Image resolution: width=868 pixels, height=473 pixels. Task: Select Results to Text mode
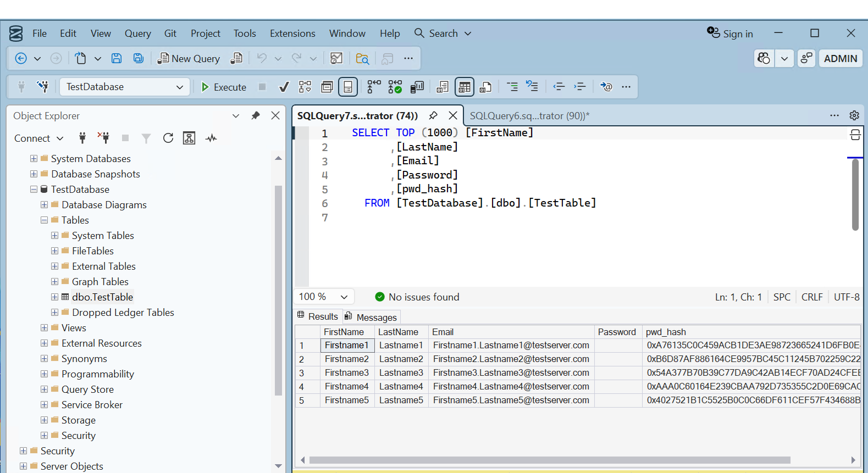(x=443, y=87)
